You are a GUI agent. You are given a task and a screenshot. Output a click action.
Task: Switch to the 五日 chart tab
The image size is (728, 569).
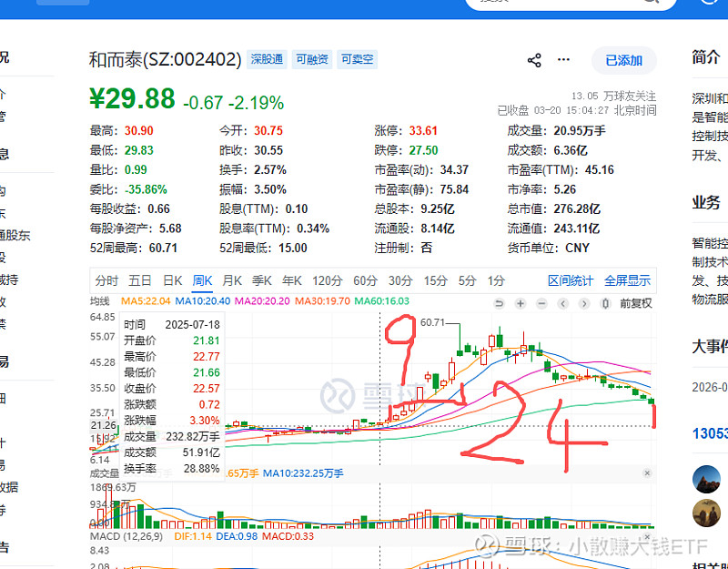click(140, 280)
